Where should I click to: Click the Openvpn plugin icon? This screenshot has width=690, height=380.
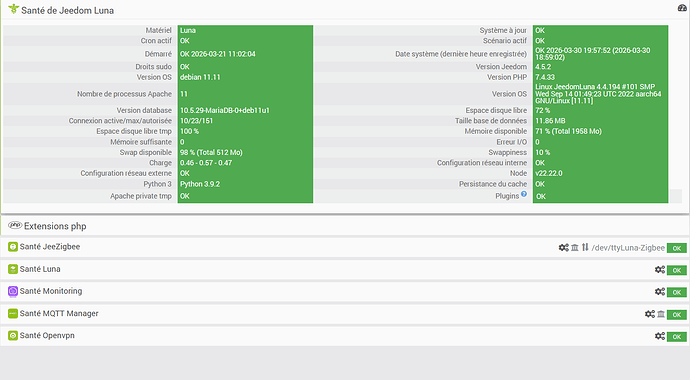click(x=13, y=336)
